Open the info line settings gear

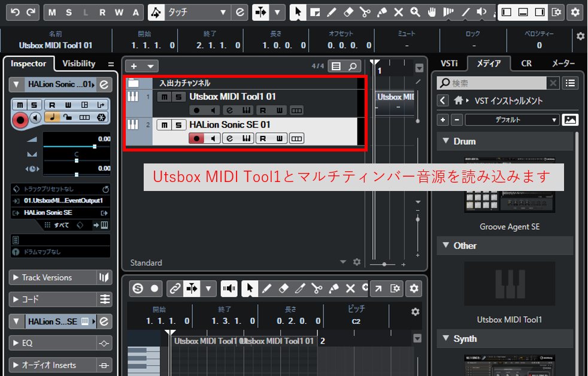(x=580, y=36)
